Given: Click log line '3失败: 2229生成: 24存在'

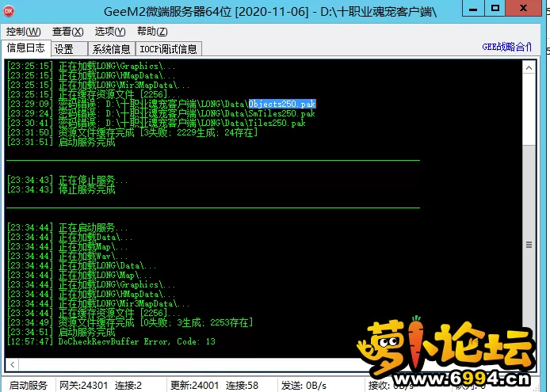Looking at the screenshot, I should tap(132, 132).
